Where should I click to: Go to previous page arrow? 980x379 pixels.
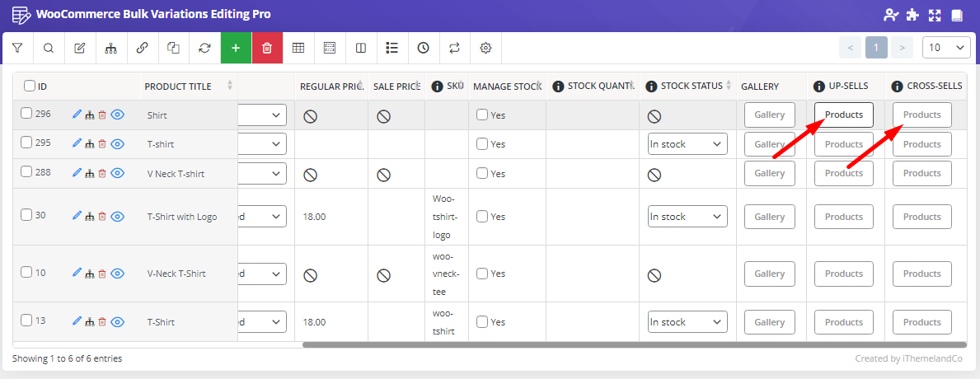point(850,48)
